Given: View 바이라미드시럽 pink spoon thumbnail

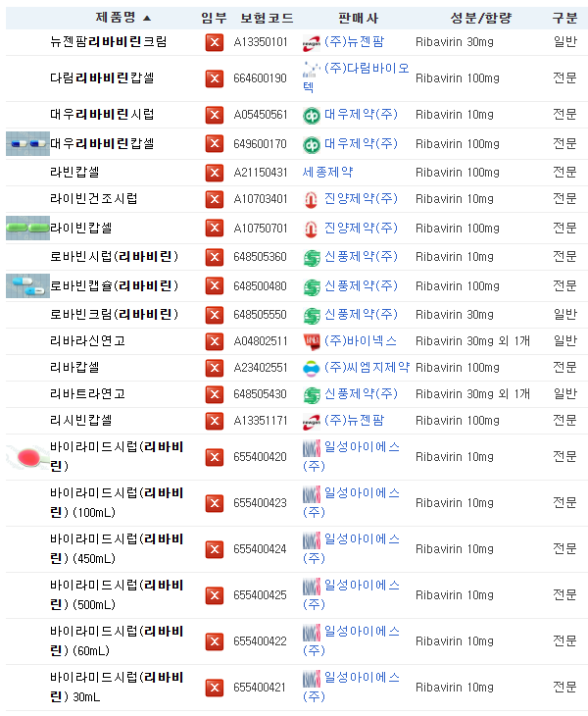Looking at the screenshot, I should pos(27,457).
